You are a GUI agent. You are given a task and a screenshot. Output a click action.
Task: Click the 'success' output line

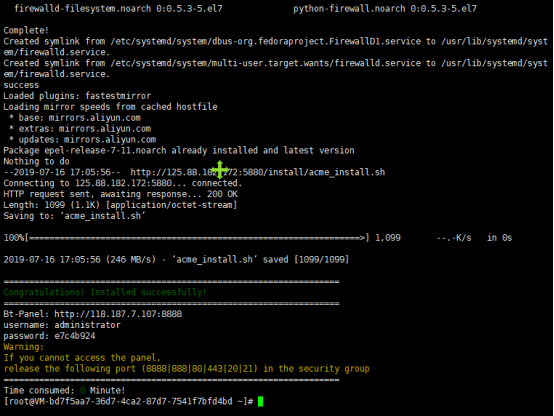coord(21,85)
